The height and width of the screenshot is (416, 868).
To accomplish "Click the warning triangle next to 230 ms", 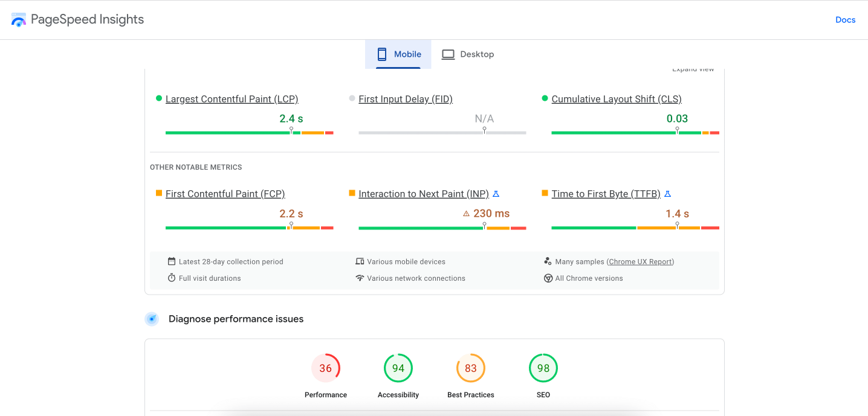I will click(466, 214).
